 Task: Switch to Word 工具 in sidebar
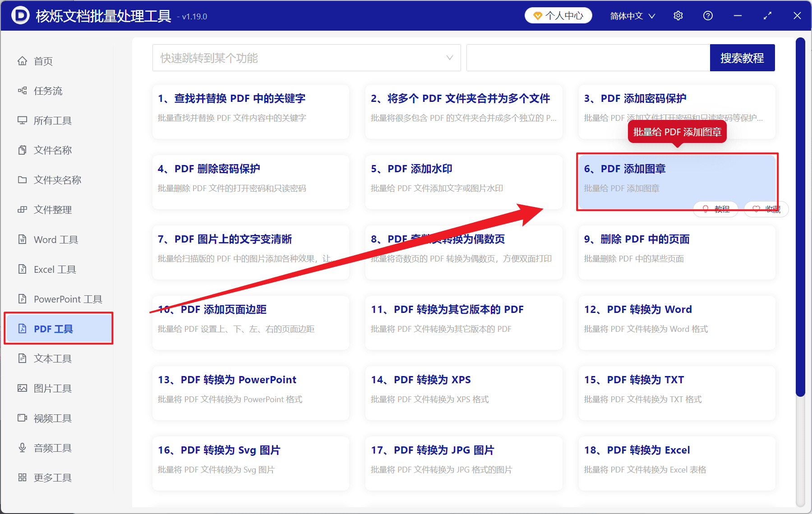tap(55, 239)
